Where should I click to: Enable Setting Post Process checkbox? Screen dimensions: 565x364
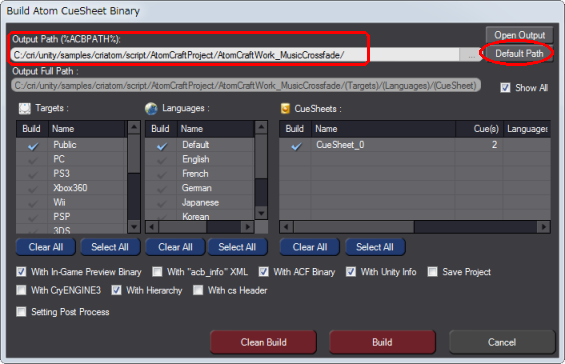pos(21,311)
